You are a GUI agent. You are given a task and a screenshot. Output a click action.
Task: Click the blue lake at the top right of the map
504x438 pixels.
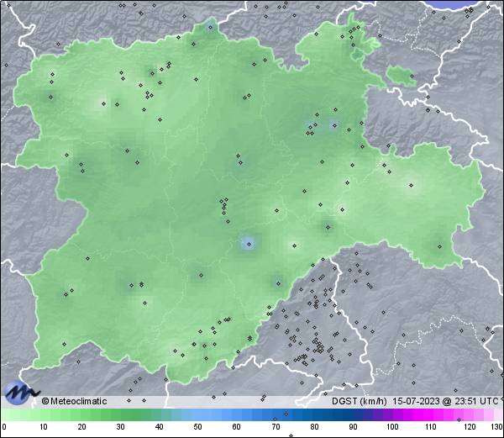coord(454,4)
